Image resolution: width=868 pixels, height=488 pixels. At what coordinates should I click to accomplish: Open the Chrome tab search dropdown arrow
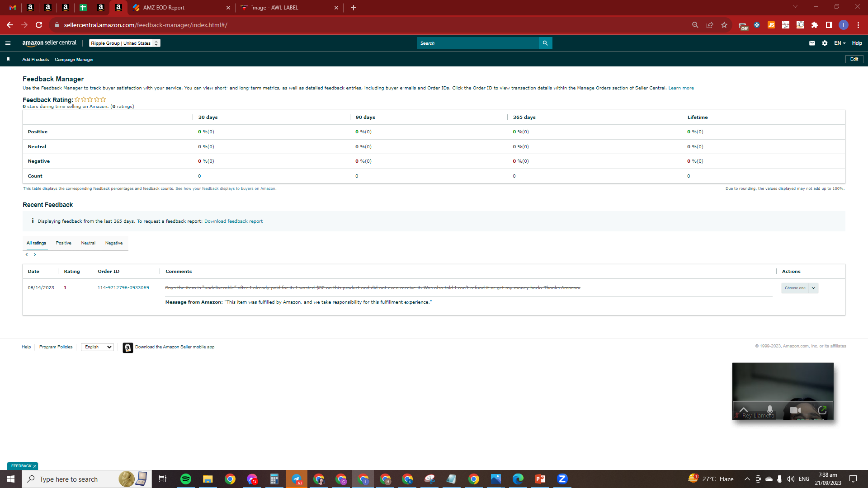click(x=795, y=7)
